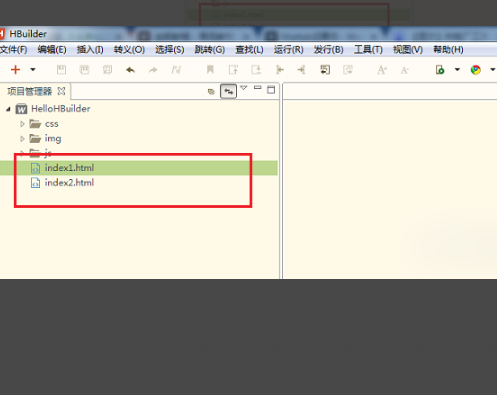This screenshot has width=497, height=395.
Task: Click the redo arrow icon
Action: tap(153, 70)
